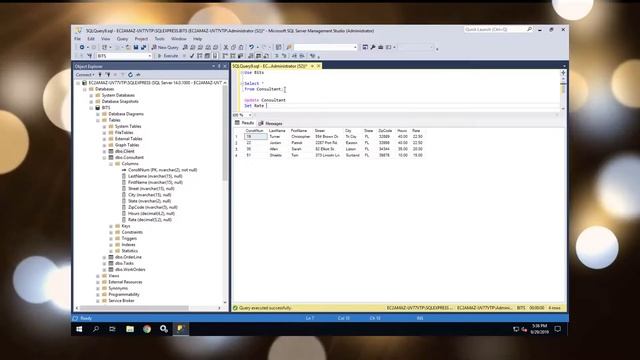Click the wrench Properties icon in toolbar
Viewport: 640px width, 360px height.
(373, 47)
